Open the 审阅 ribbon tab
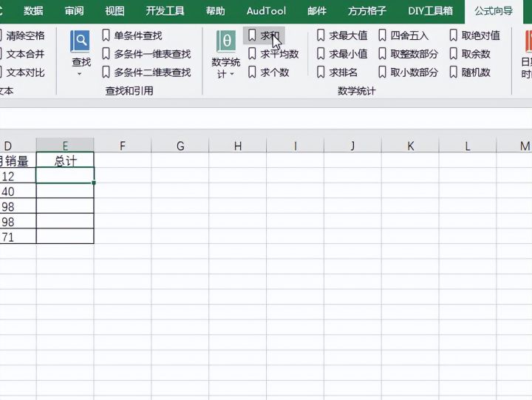532x400 pixels. coord(75,11)
